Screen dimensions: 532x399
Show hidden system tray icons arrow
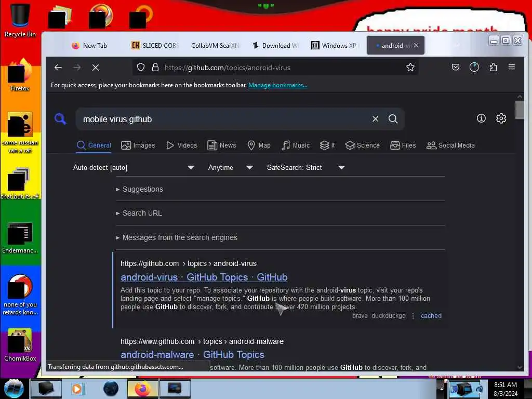coord(442,389)
